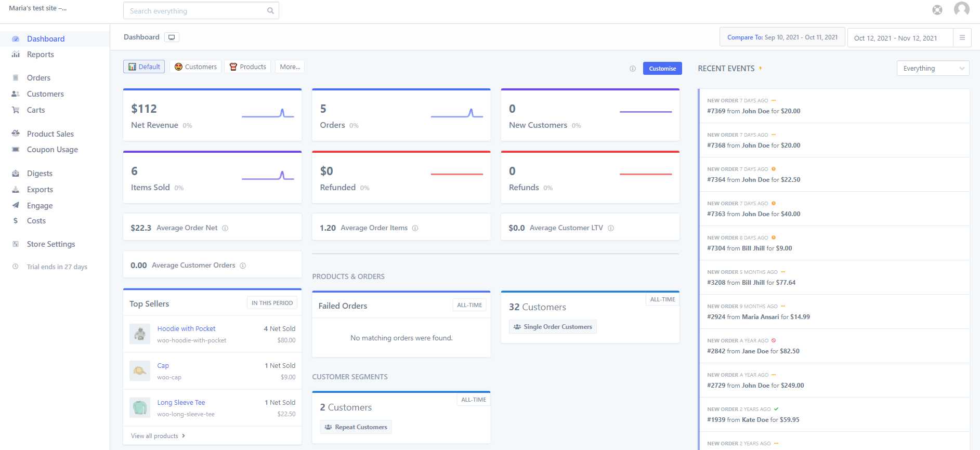Open Reports via its bar chart icon
The width and height of the screenshot is (980, 450).
coord(16,55)
